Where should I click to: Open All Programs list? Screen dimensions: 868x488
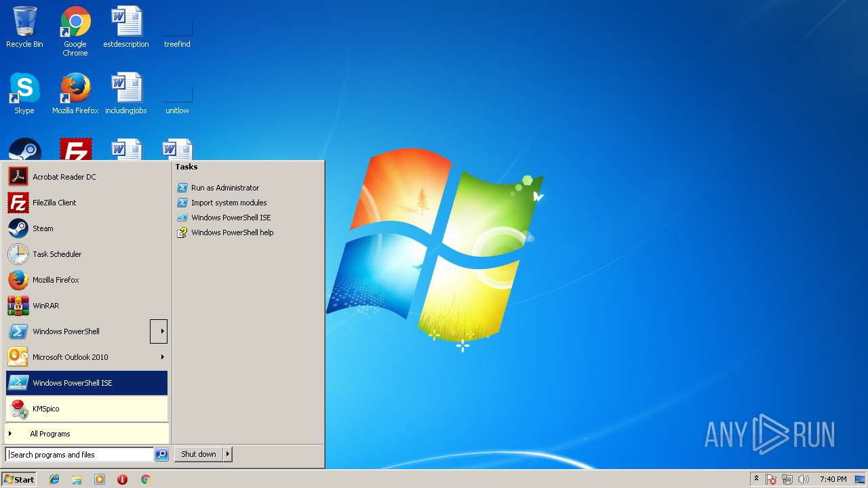(86, 434)
